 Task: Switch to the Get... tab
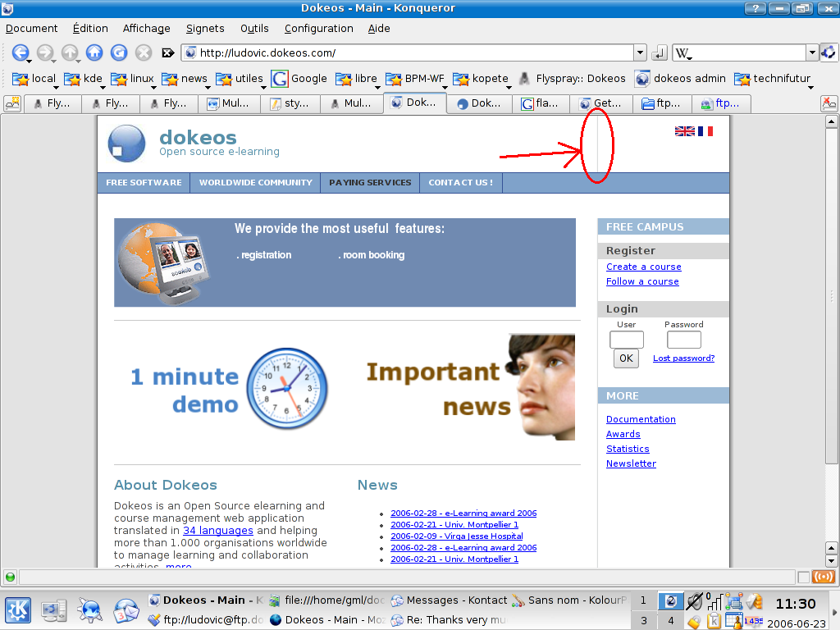600,103
